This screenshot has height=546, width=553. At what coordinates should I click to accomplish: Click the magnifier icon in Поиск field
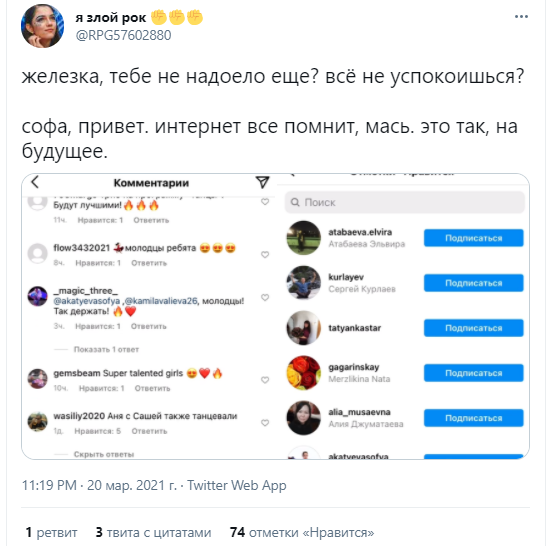coord(295,202)
